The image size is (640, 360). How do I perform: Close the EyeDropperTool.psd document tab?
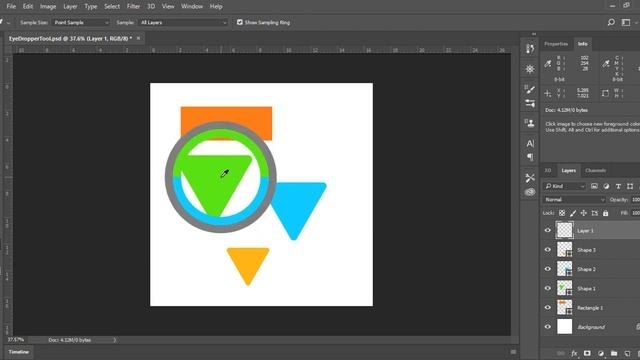point(138,38)
